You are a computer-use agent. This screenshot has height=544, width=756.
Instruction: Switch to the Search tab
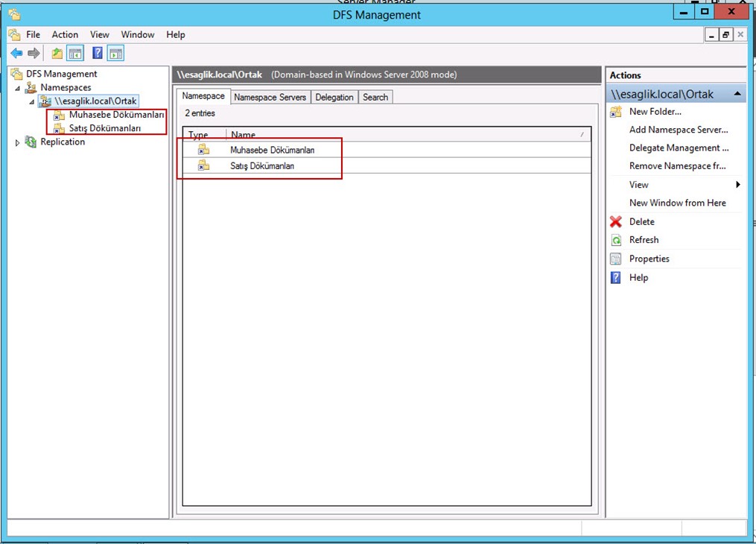(375, 98)
